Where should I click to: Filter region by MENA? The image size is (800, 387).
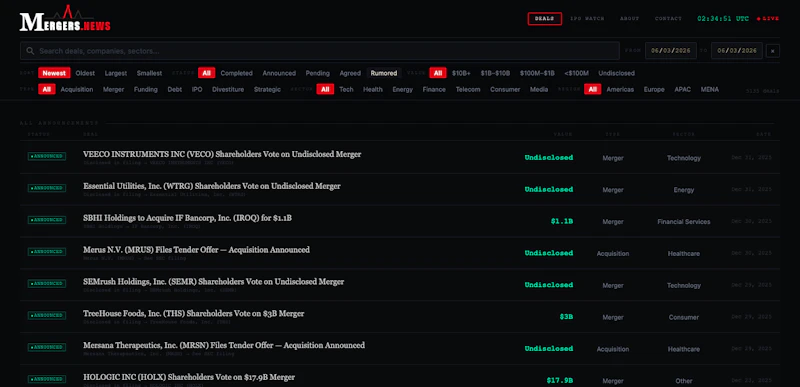(x=710, y=89)
